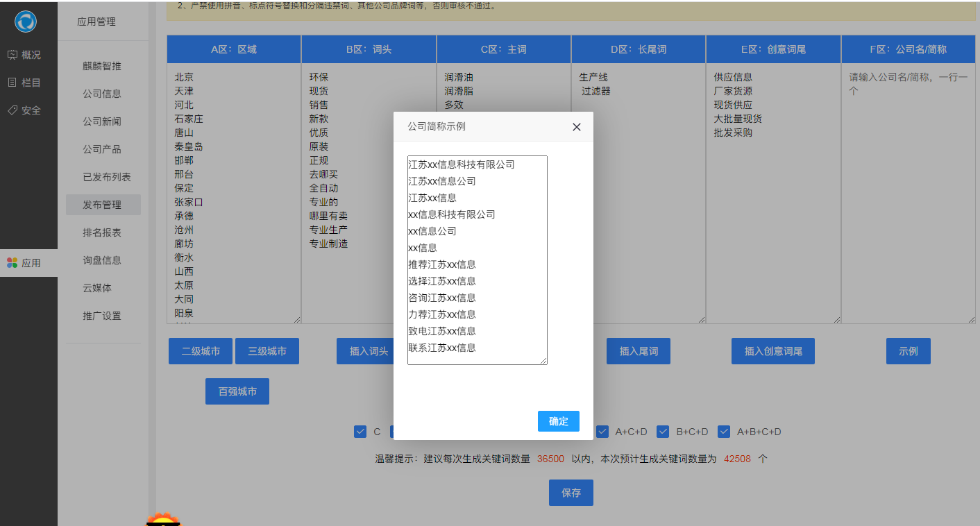Click inside the company abbreviation example textarea
980x526 pixels.
478,260
